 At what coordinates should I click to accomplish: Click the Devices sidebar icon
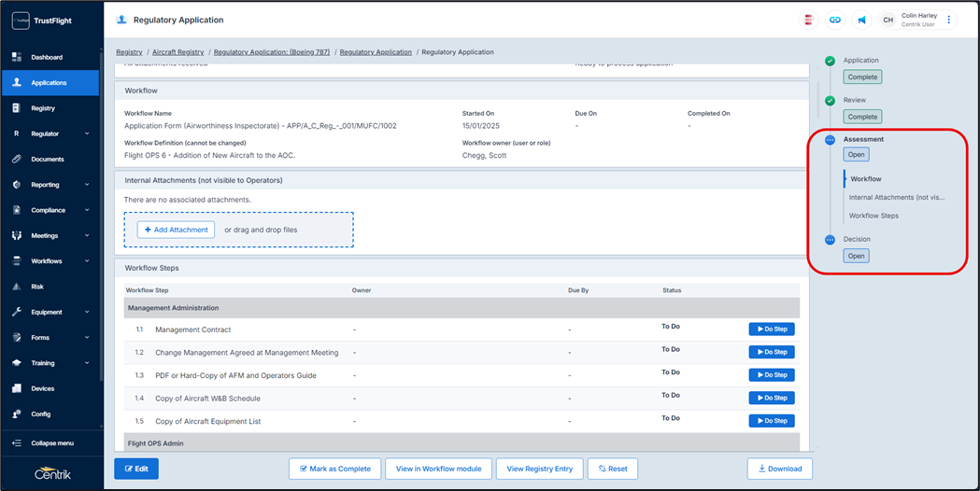pyautogui.click(x=17, y=388)
